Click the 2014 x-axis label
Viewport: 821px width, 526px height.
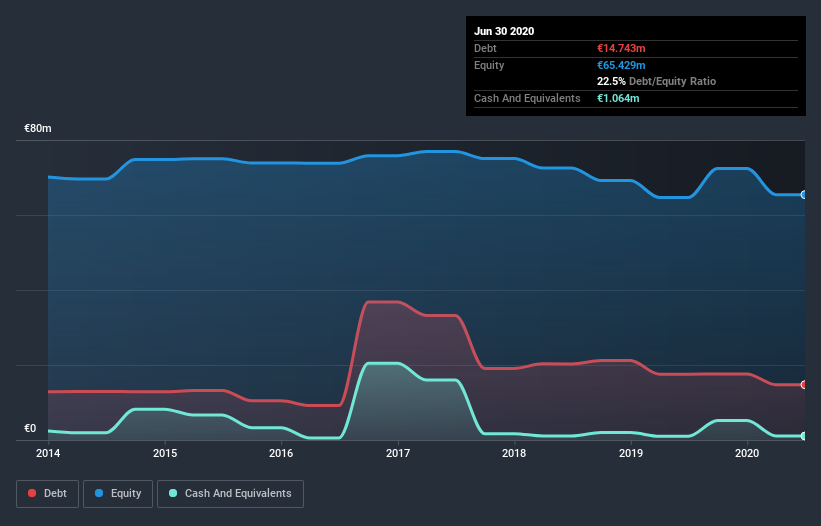(48, 453)
